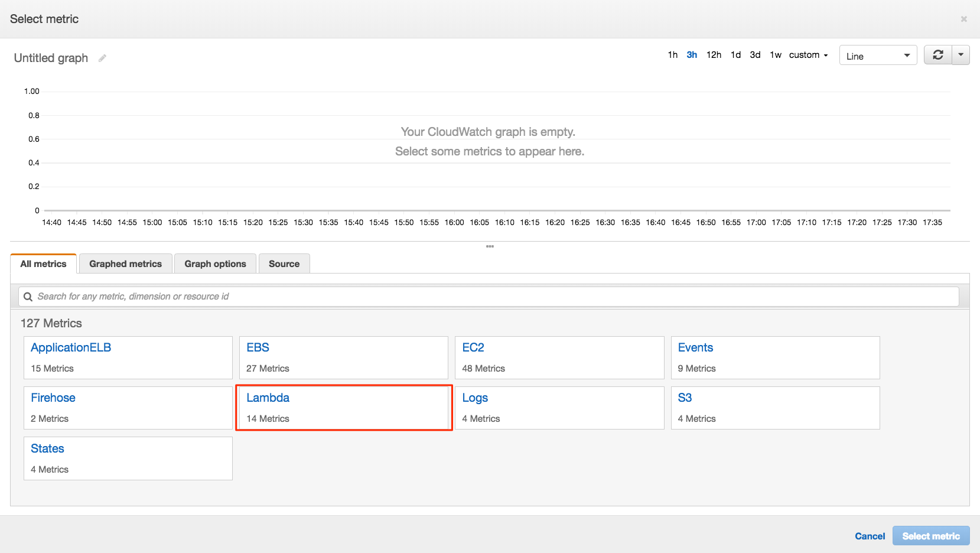The width and height of the screenshot is (980, 553).
Task: Click the 9 Metrics count under Events
Action: pyautogui.click(x=697, y=369)
